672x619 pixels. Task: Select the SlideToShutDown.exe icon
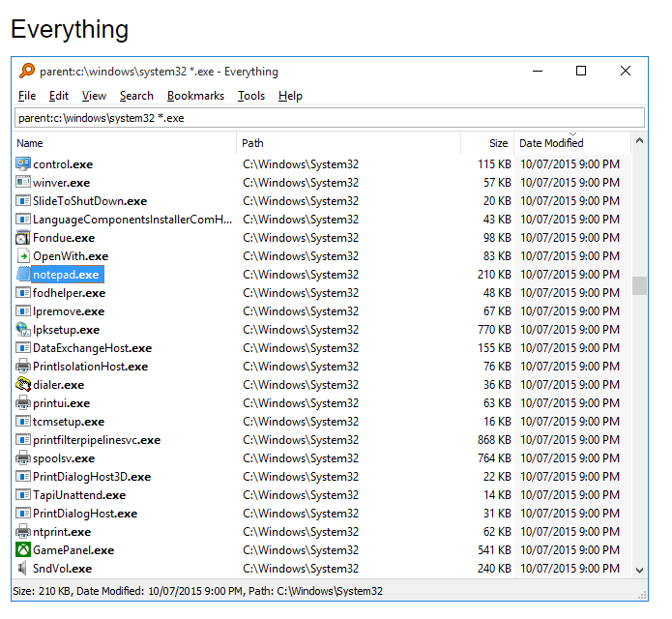[23, 200]
